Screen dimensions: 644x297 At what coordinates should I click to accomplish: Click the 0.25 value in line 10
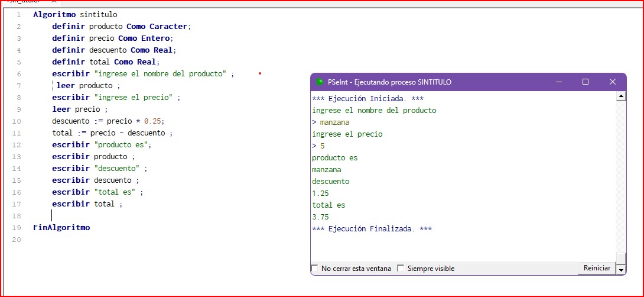(154, 121)
